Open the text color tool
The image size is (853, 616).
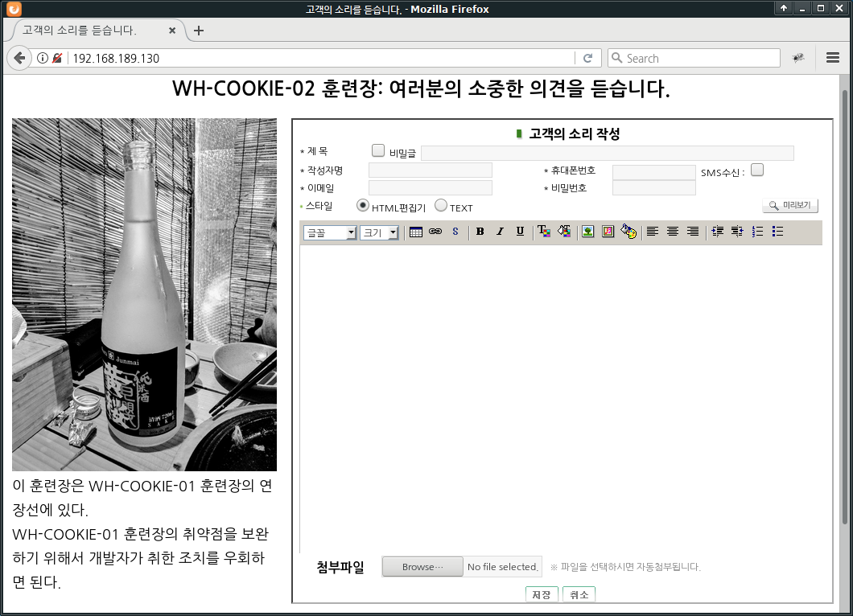(x=544, y=232)
